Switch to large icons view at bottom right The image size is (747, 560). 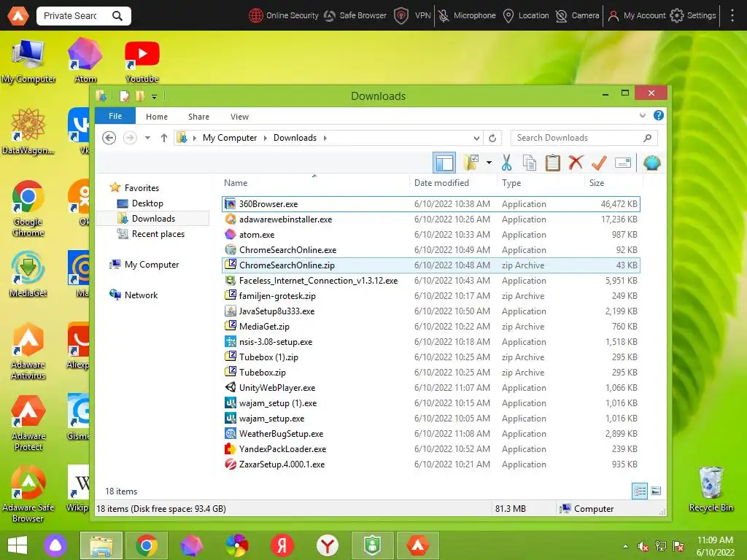[656, 491]
